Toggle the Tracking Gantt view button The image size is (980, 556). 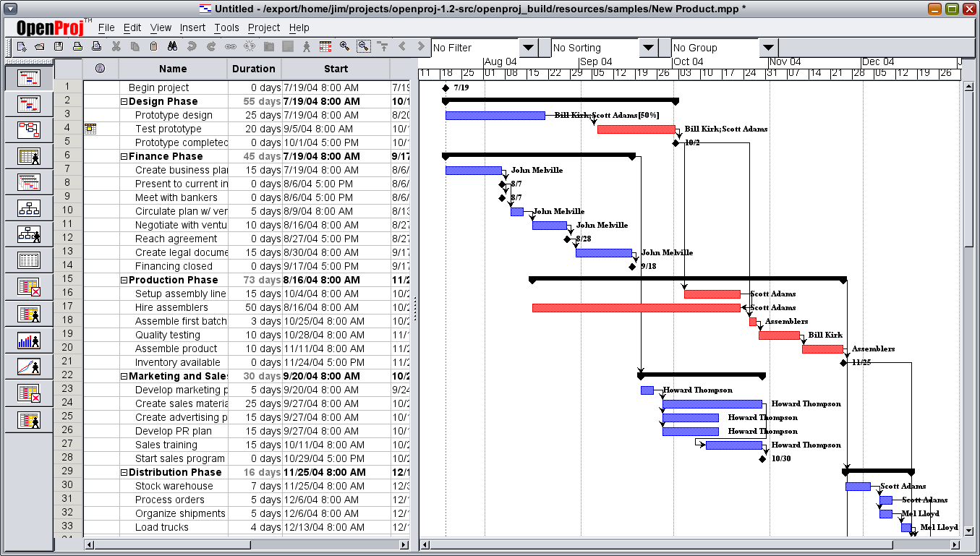pos(29,104)
